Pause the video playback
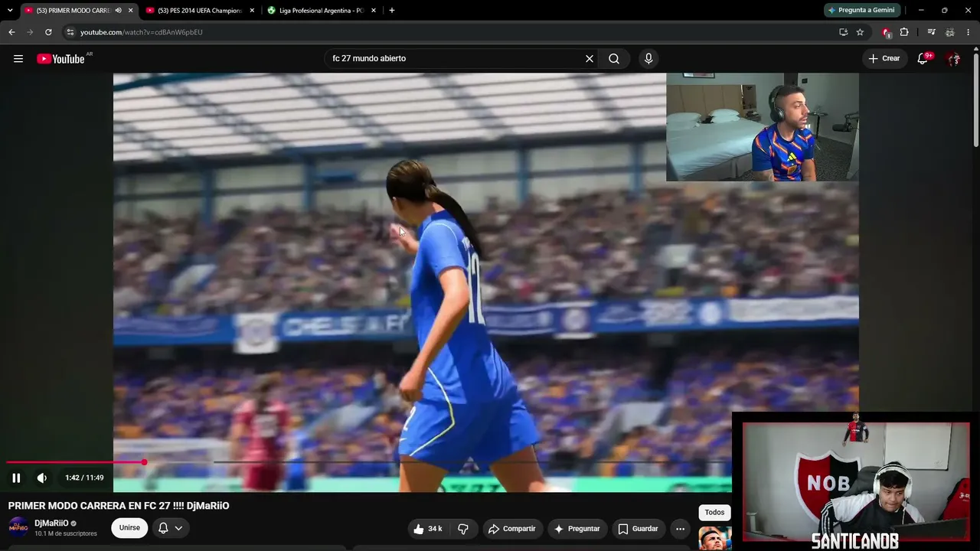The width and height of the screenshot is (980, 551). (16, 478)
